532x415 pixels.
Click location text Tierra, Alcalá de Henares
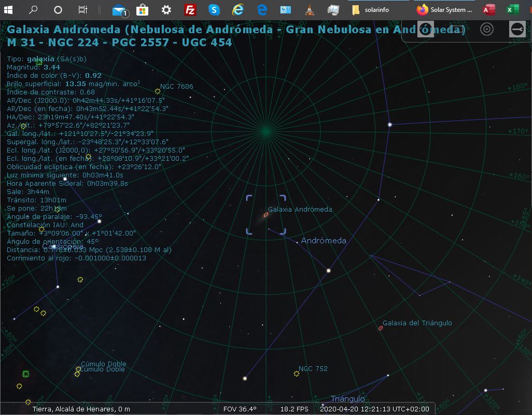pyautogui.click(x=81, y=409)
